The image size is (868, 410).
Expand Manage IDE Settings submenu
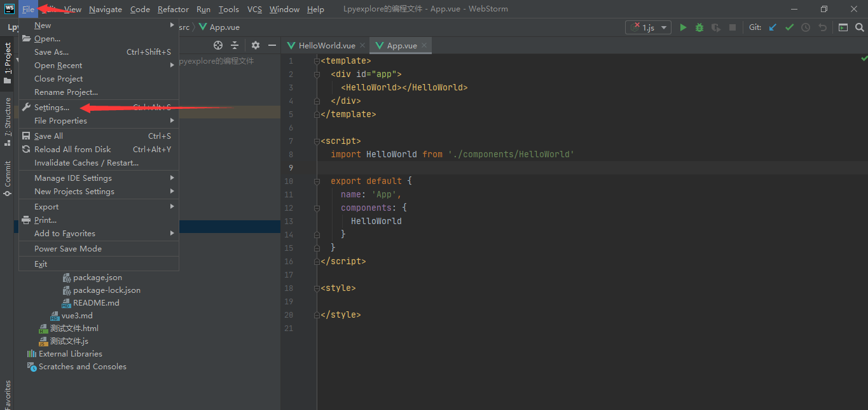[99, 178]
